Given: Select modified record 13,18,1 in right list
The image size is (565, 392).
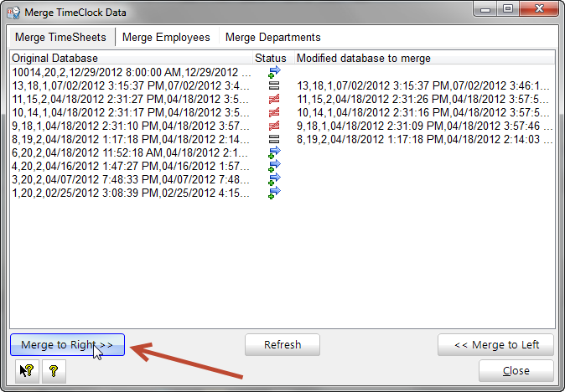Looking at the screenshot, I should point(423,85).
